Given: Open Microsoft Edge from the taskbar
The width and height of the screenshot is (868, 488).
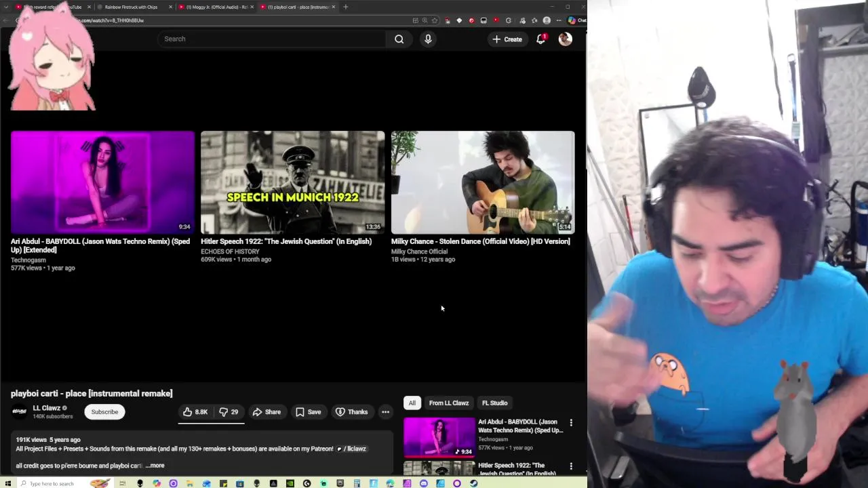Looking at the screenshot, I should click(x=390, y=483).
